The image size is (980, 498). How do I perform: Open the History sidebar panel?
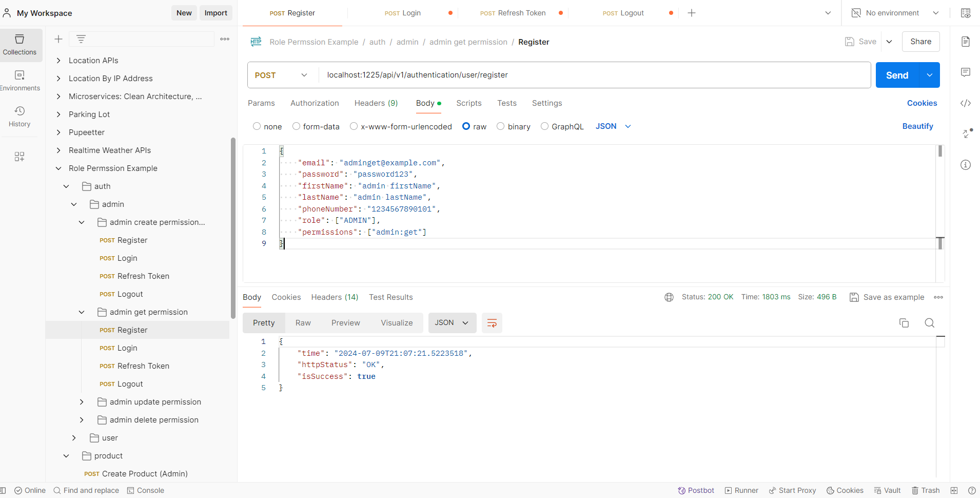pyautogui.click(x=19, y=117)
